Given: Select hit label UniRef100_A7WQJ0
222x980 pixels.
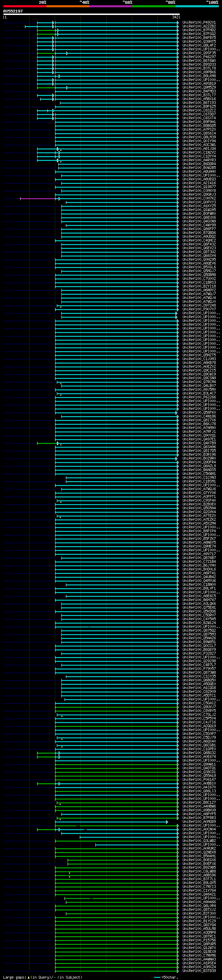Looking at the screenshot, I should pyautogui.click(x=199, y=302).
